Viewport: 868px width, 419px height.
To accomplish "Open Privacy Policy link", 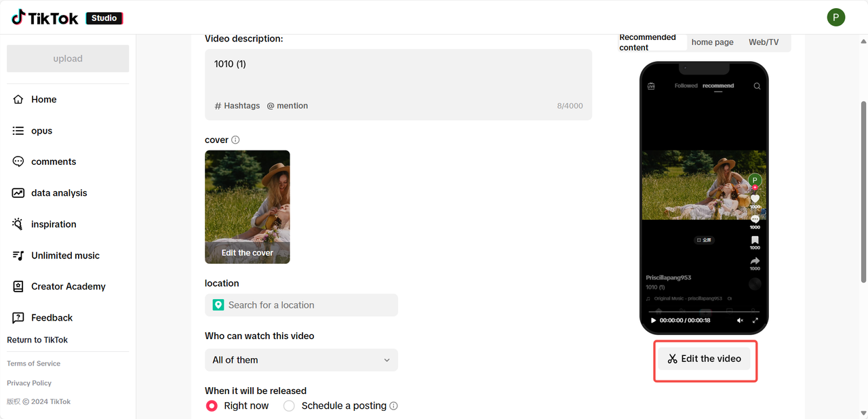I will pyautogui.click(x=29, y=383).
